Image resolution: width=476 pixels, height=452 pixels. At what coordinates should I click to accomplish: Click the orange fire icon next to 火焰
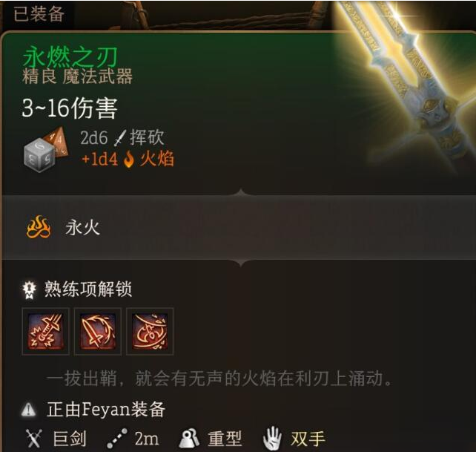(x=129, y=160)
